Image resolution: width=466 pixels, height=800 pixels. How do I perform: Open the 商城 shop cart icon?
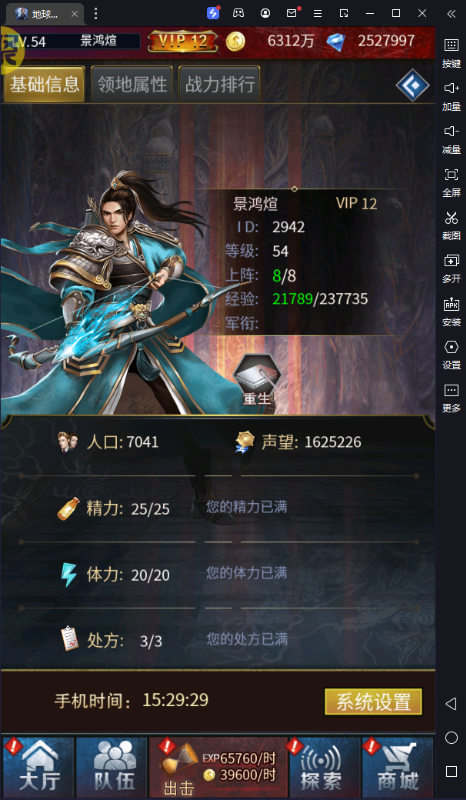[x=397, y=767]
